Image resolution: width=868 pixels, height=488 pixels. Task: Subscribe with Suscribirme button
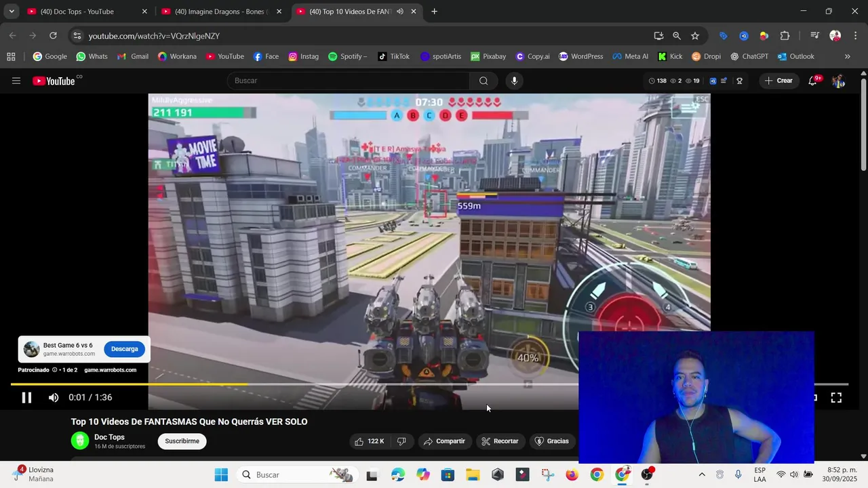[182, 441]
